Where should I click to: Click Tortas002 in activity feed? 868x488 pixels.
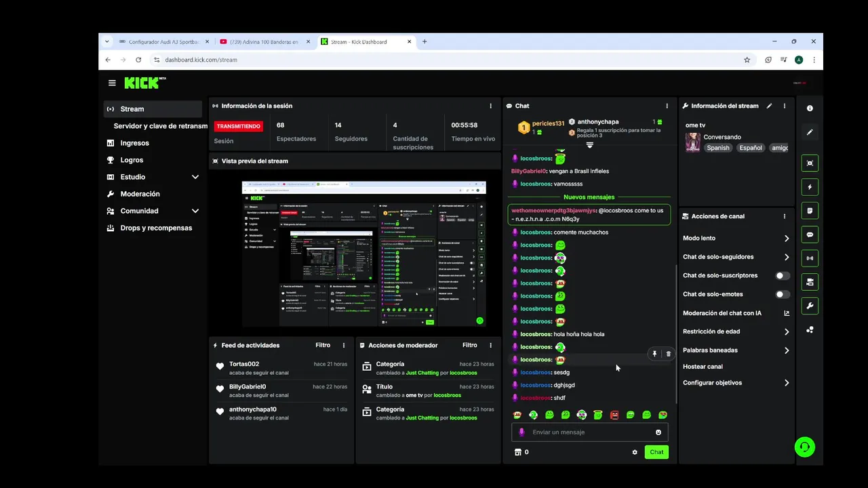(x=244, y=364)
